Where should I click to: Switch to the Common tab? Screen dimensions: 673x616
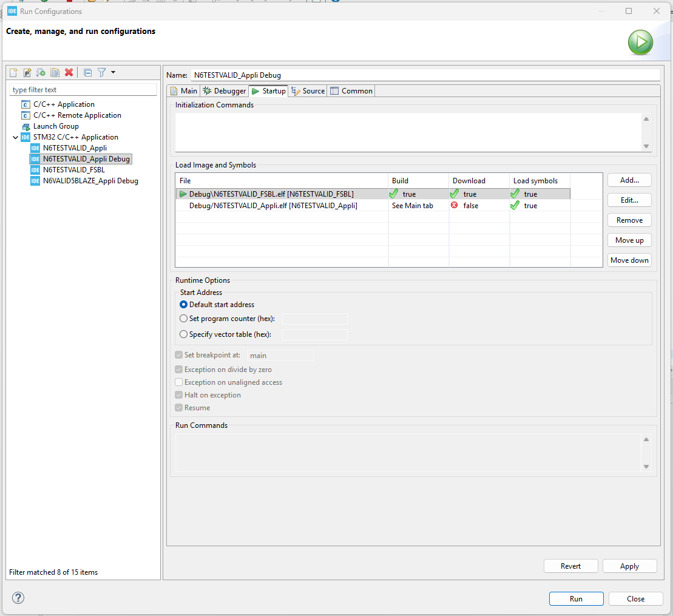click(351, 91)
